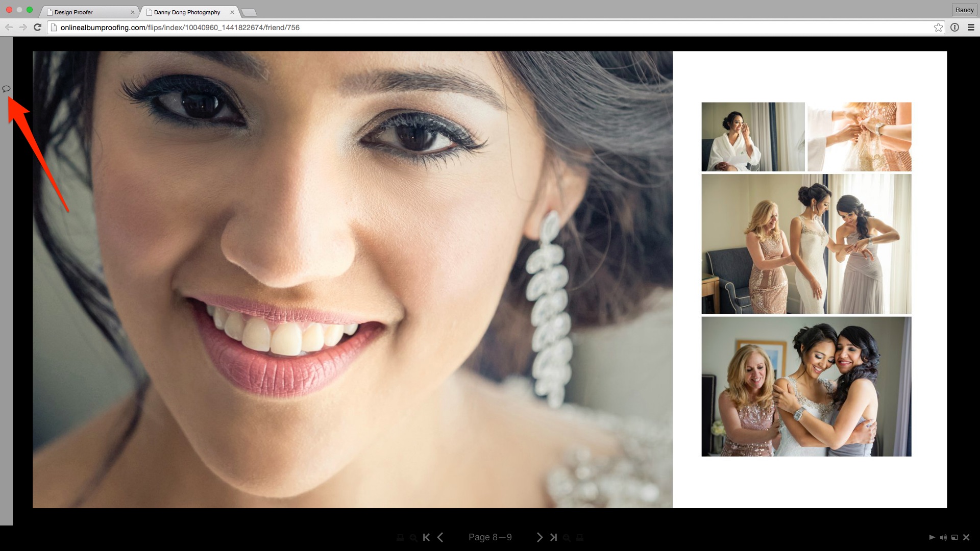The height and width of the screenshot is (551, 980).
Task: Click right lock icon in bottom bar
Action: click(580, 538)
